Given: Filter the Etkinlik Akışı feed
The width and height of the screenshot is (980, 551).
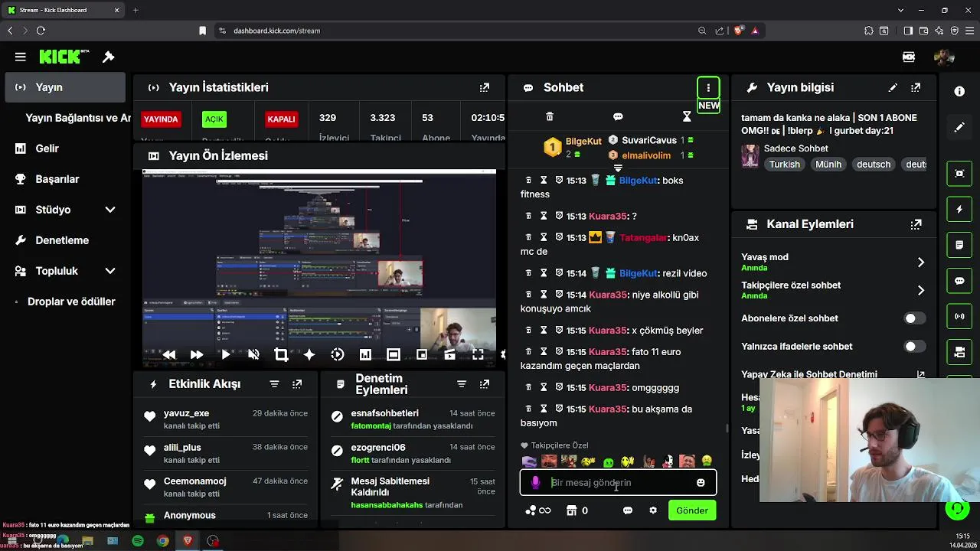Looking at the screenshot, I should (274, 384).
